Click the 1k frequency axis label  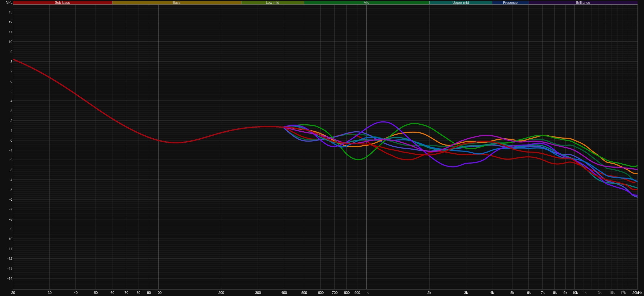[x=367, y=293]
